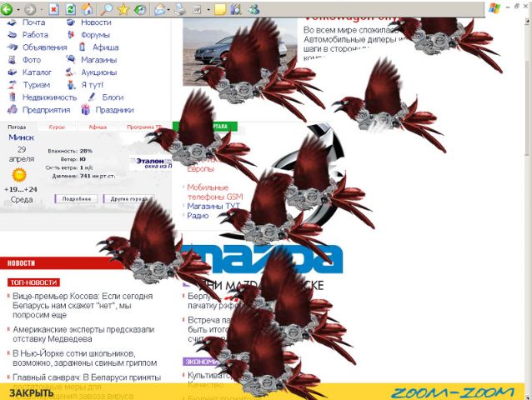Open the Праздники link
Image resolution: width=532 pixels, height=400 pixels.
115,110
